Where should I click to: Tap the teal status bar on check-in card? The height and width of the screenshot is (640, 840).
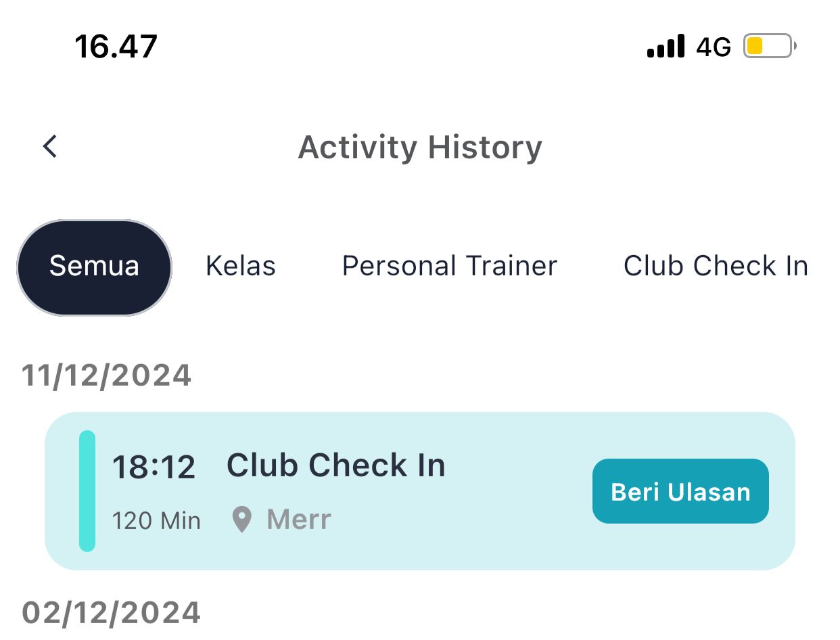pyautogui.click(x=87, y=491)
